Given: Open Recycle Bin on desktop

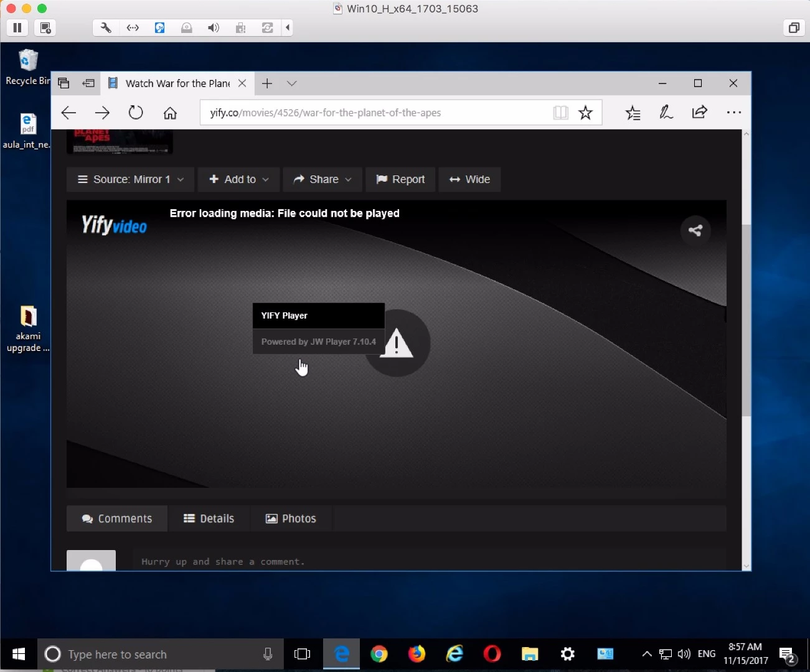Looking at the screenshot, I should click(x=27, y=67).
